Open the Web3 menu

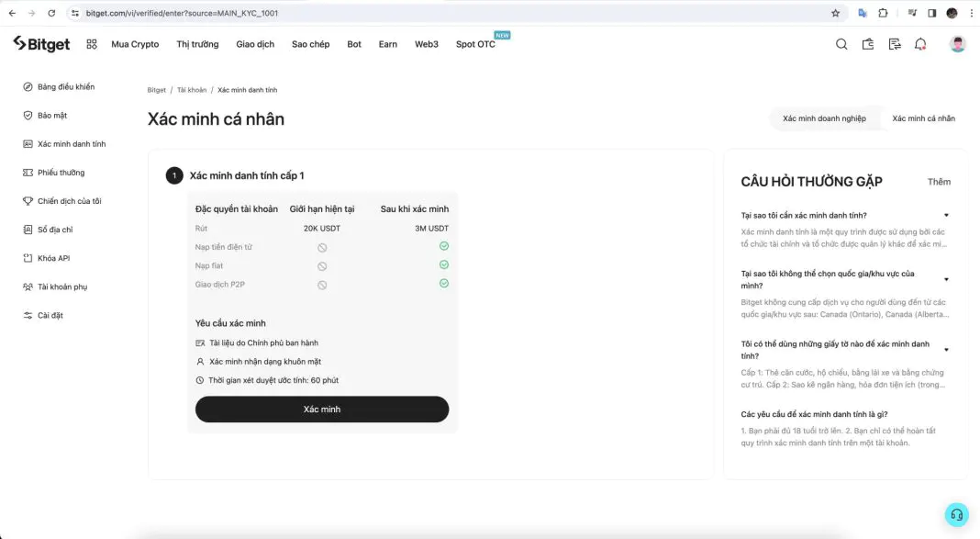[427, 44]
